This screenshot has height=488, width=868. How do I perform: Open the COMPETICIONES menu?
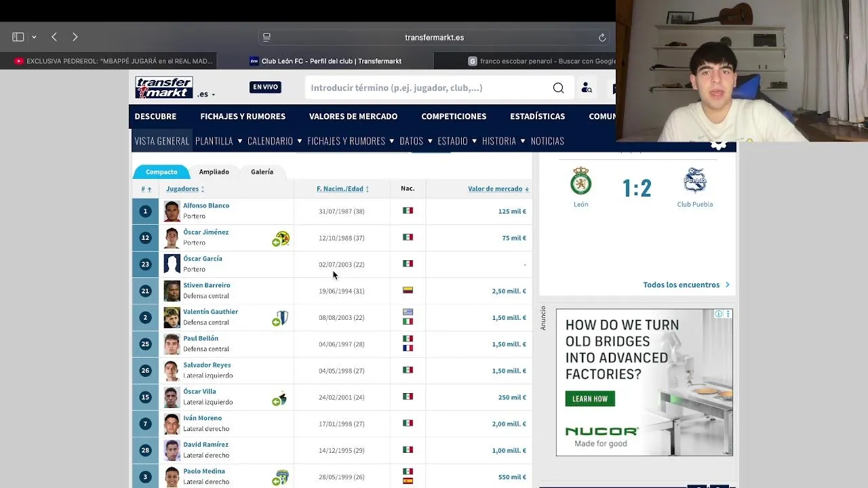pos(454,117)
